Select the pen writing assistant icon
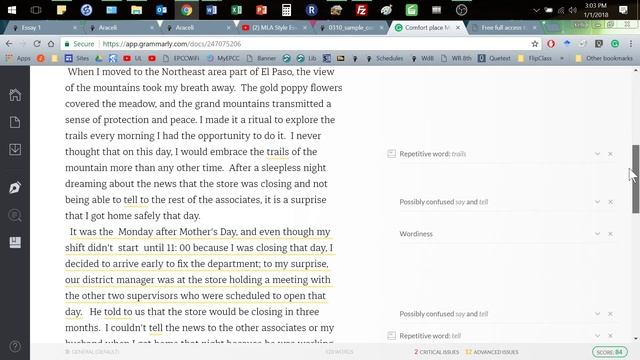This screenshot has height=360, width=640. coord(15,187)
